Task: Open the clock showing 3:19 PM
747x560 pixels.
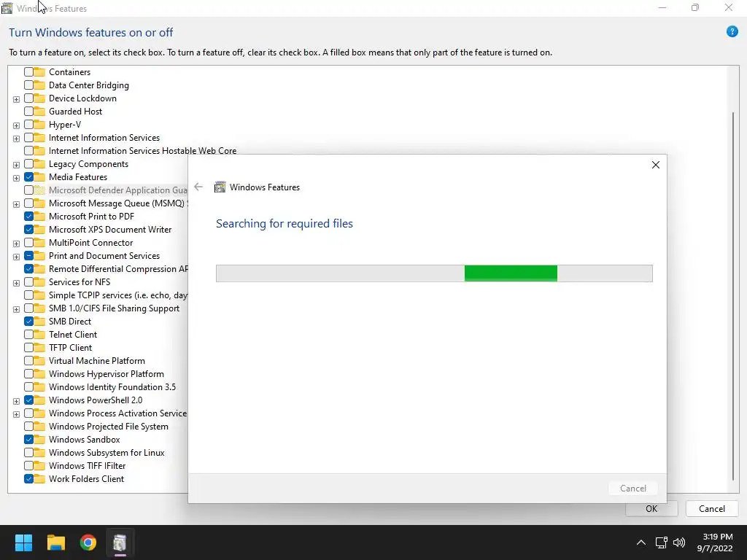Action: (715, 542)
